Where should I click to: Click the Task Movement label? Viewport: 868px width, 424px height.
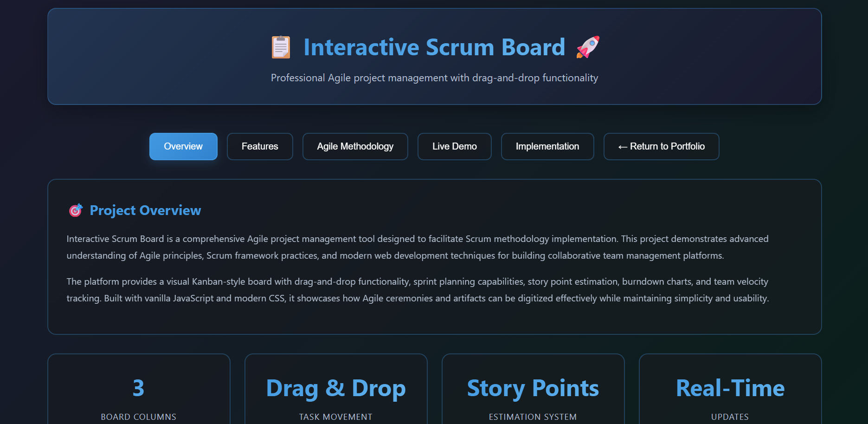click(x=335, y=417)
